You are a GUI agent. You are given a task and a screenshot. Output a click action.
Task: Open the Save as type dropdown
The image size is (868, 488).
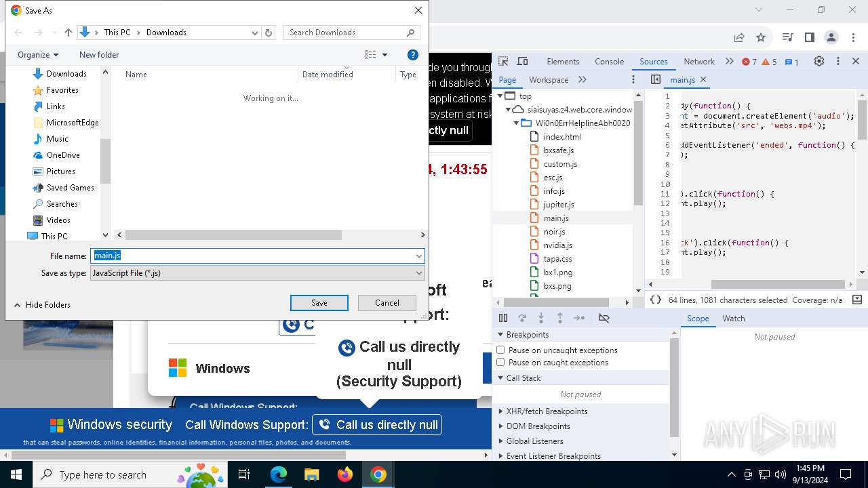pyautogui.click(x=419, y=272)
